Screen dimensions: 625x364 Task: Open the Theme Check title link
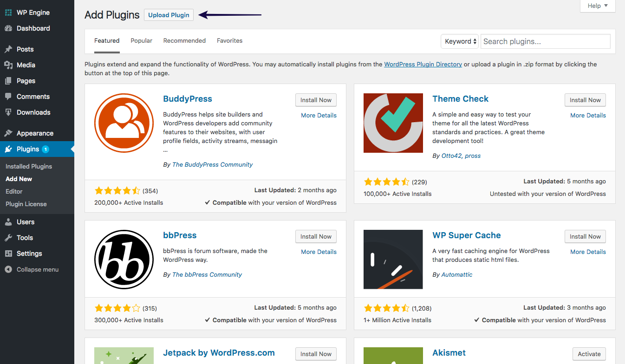coord(460,99)
